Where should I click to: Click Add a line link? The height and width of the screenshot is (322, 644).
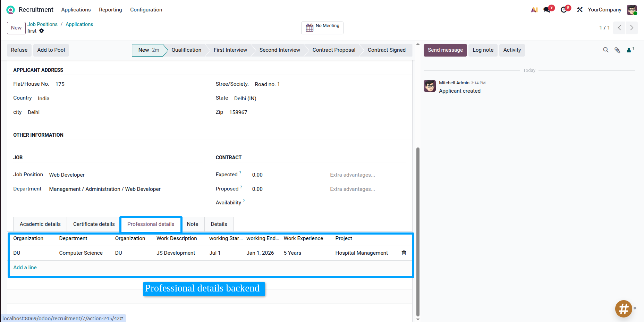[25, 268]
